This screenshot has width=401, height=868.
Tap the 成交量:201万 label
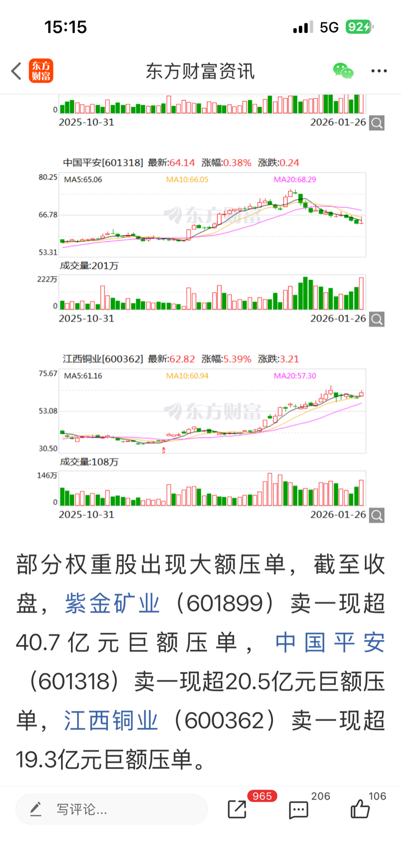89,266
